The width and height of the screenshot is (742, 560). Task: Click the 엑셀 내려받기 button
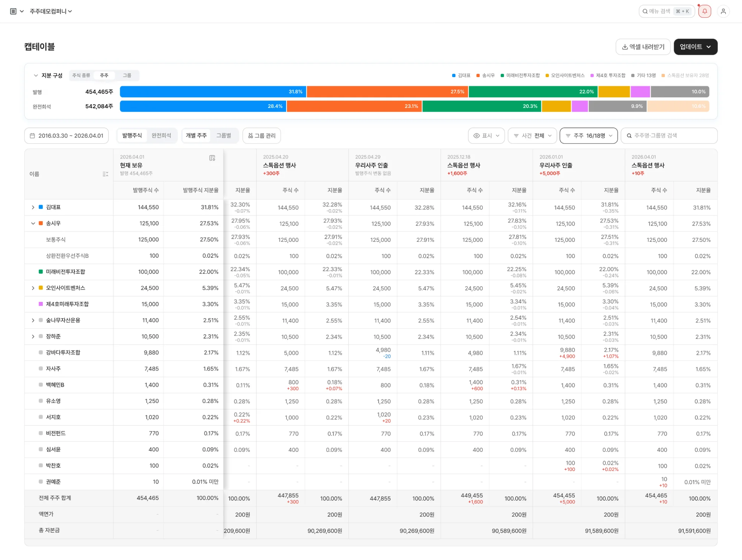point(643,47)
